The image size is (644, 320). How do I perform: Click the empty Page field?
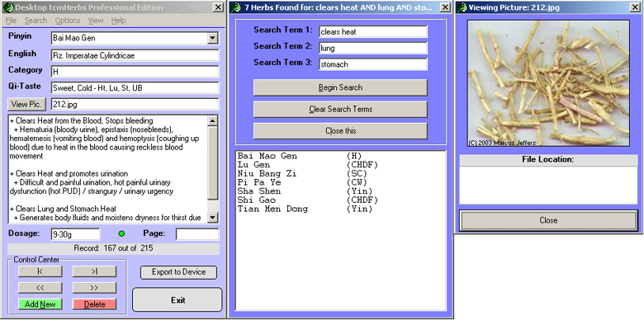pos(197,234)
